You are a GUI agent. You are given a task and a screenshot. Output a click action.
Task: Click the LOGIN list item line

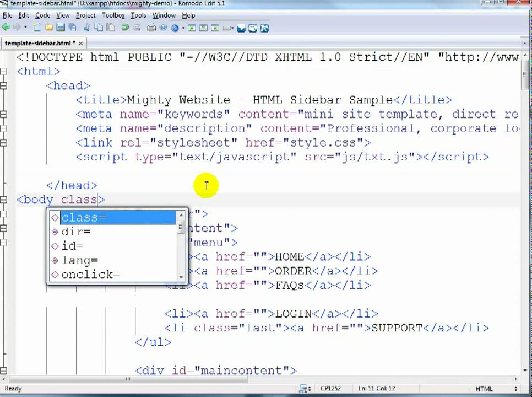pos(271,313)
